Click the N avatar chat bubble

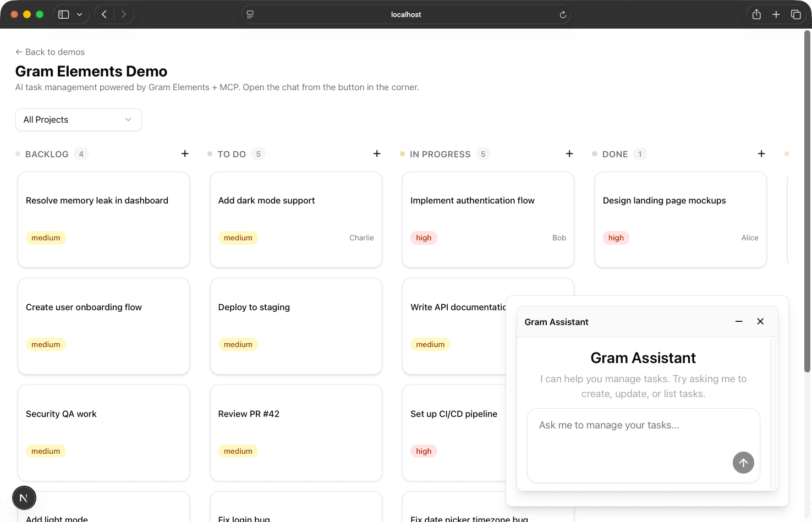click(x=24, y=498)
